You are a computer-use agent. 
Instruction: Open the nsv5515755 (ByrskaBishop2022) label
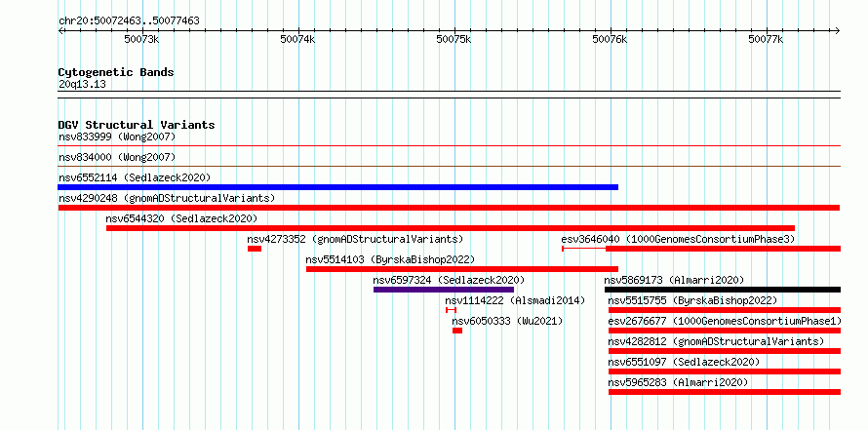tap(692, 300)
